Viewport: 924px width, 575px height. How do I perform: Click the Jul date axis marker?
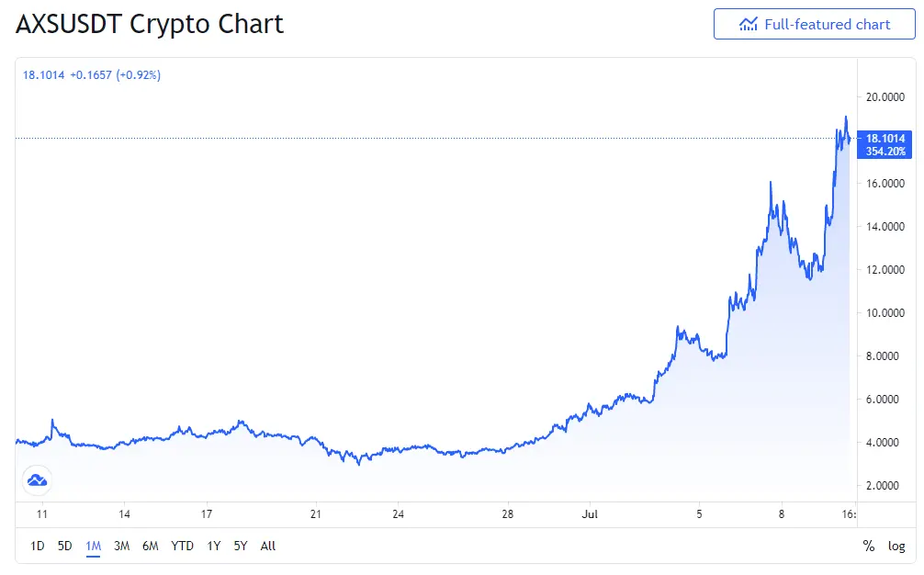(x=590, y=514)
